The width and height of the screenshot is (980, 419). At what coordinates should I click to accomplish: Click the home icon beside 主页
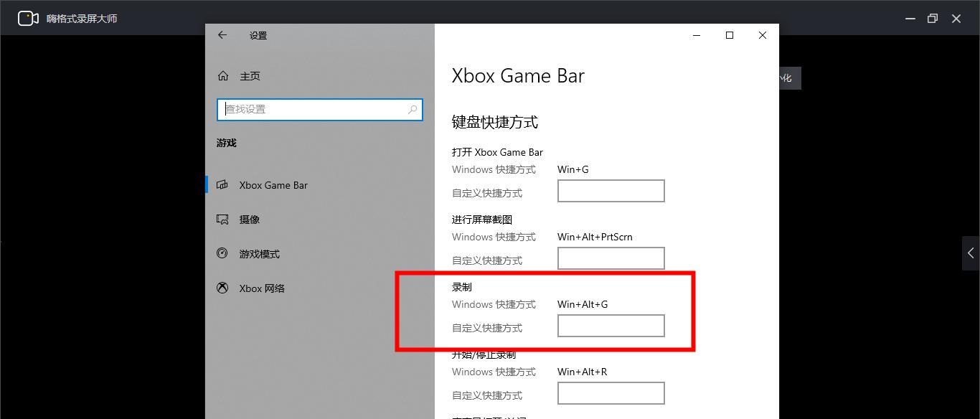tap(222, 75)
